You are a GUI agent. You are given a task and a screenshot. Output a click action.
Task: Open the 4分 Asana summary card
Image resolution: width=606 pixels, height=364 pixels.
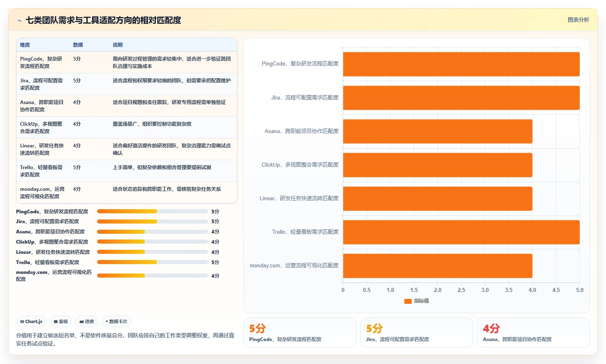click(533, 332)
